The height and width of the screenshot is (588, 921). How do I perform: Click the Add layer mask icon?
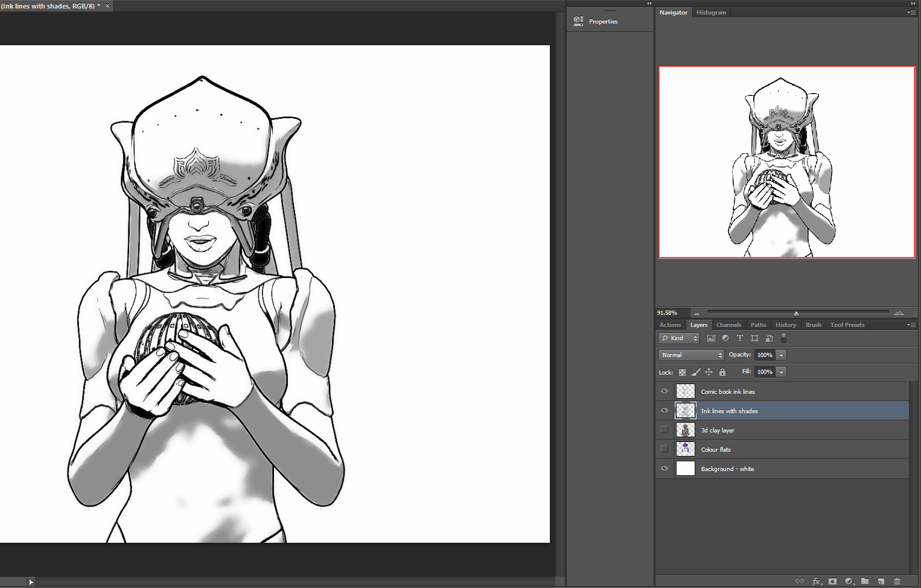point(832,581)
